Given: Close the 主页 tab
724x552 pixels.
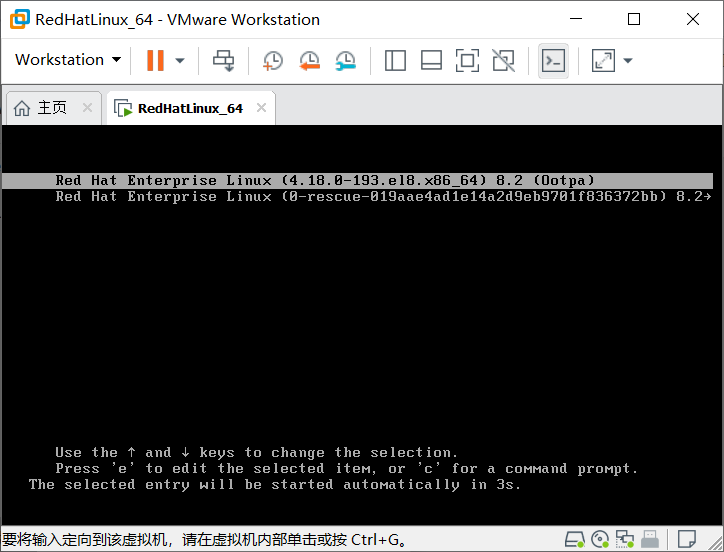Looking at the screenshot, I should [87, 108].
